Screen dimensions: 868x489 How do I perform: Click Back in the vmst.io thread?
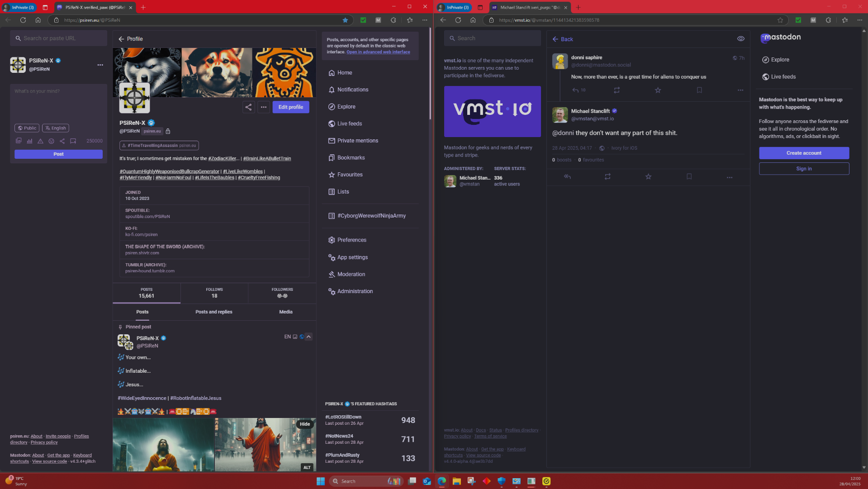562,39
